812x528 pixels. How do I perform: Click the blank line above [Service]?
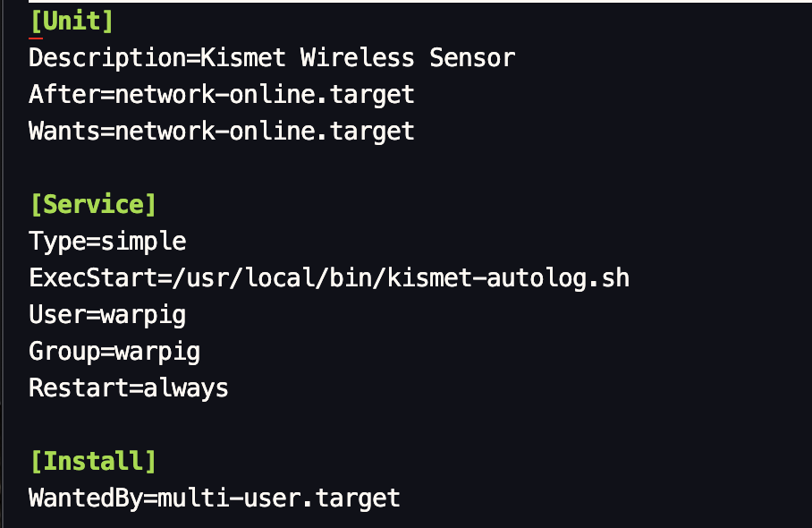(x=406, y=168)
